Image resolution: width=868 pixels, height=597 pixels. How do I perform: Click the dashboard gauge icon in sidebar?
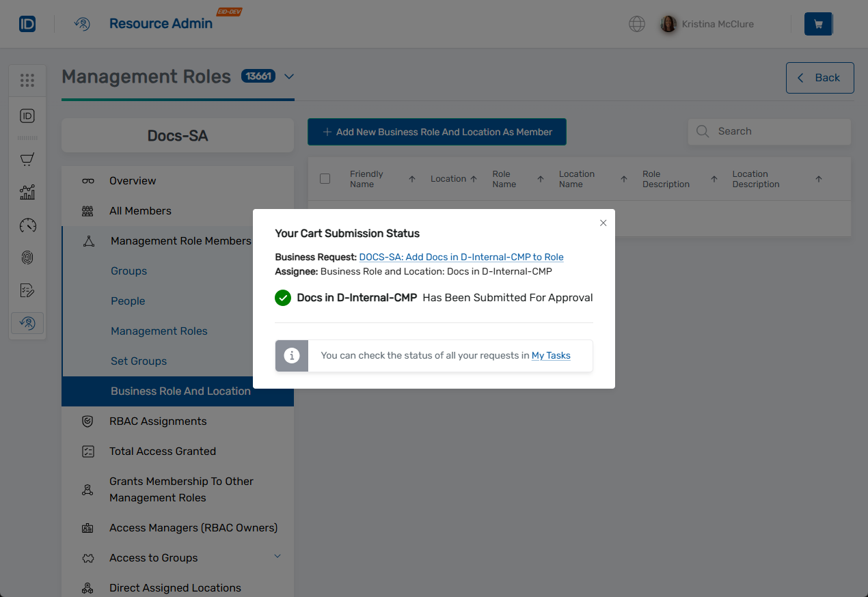point(27,225)
